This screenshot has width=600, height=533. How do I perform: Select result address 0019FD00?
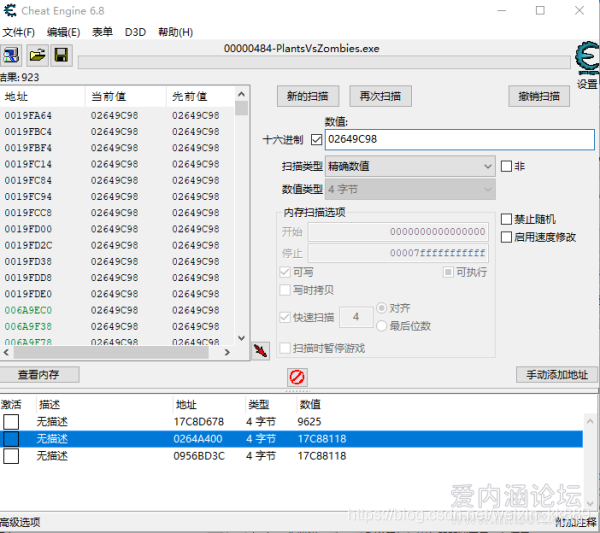coord(28,229)
